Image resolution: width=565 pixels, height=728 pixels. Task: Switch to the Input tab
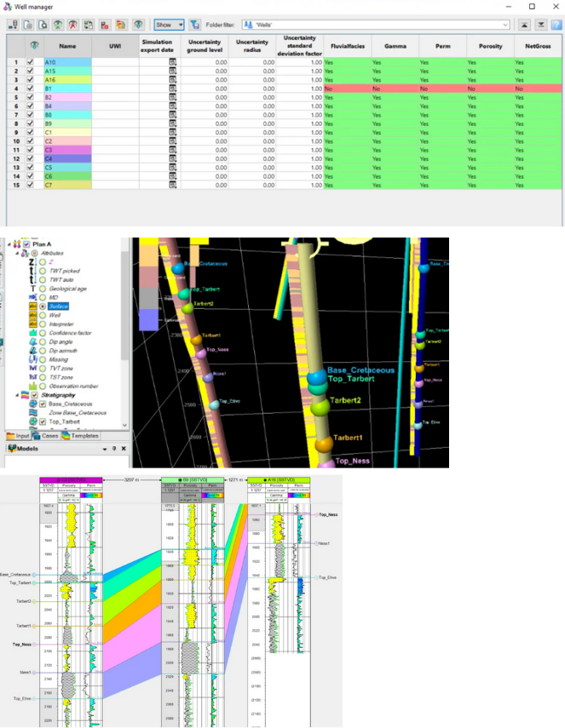pos(18,436)
